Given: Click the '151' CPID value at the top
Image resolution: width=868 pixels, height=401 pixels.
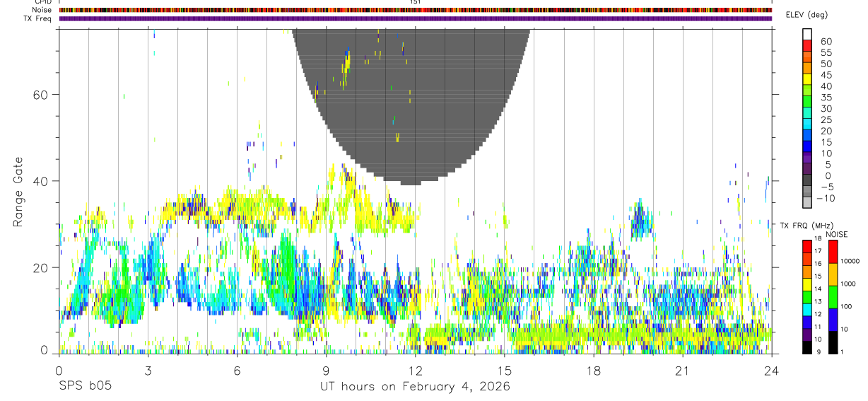Looking at the screenshot, I should click(416, 2).
